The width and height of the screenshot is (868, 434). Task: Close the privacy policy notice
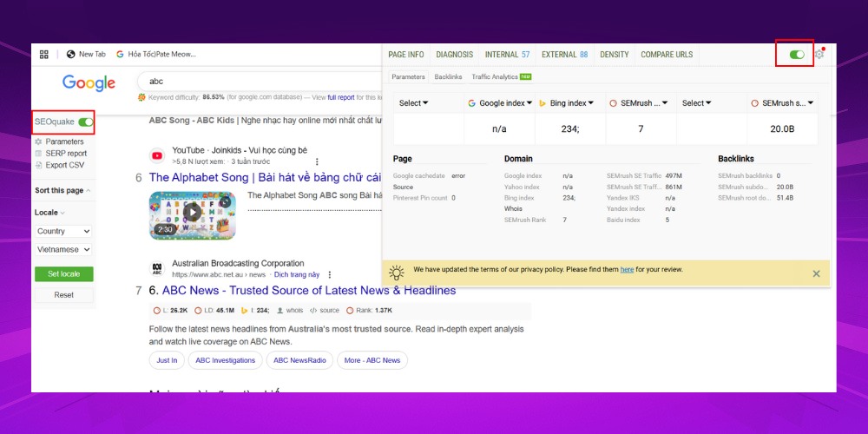tap(816, 273)
